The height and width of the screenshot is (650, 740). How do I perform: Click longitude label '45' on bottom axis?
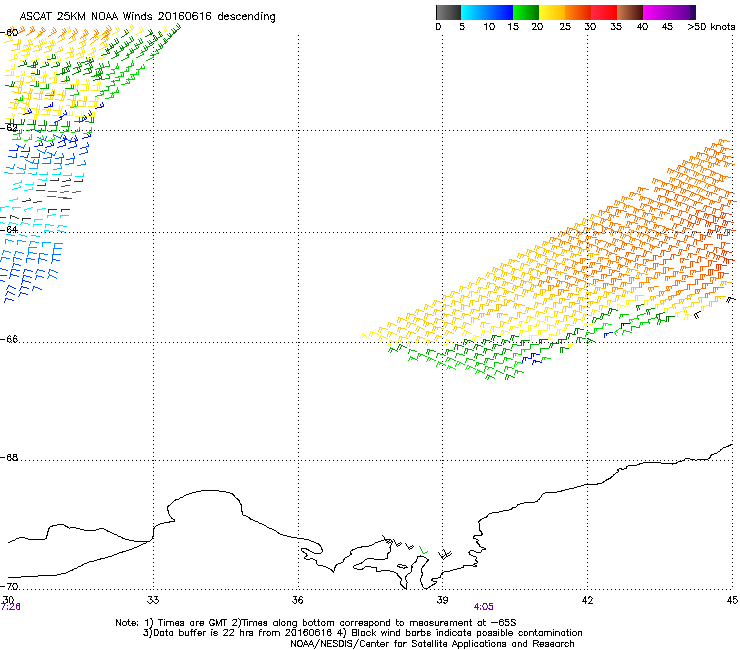tap(732, 600)
